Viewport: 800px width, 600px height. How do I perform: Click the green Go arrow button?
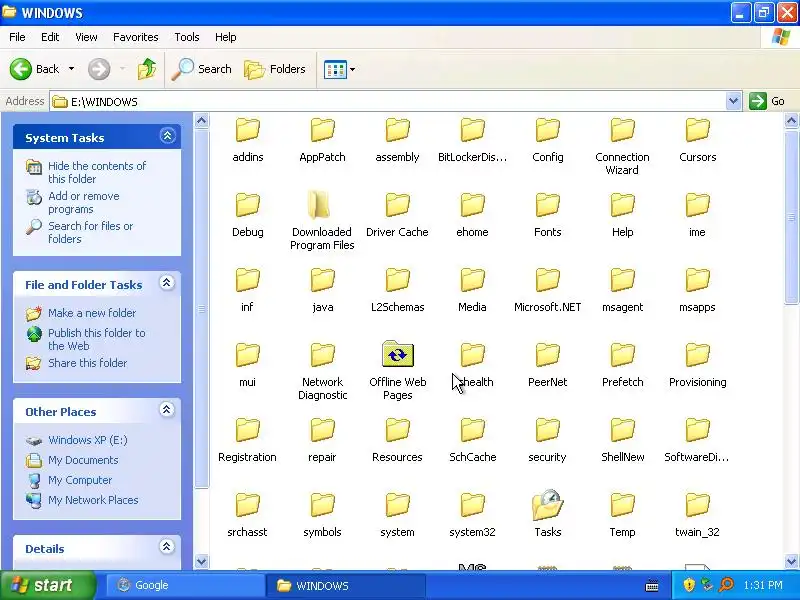(758, 101)
